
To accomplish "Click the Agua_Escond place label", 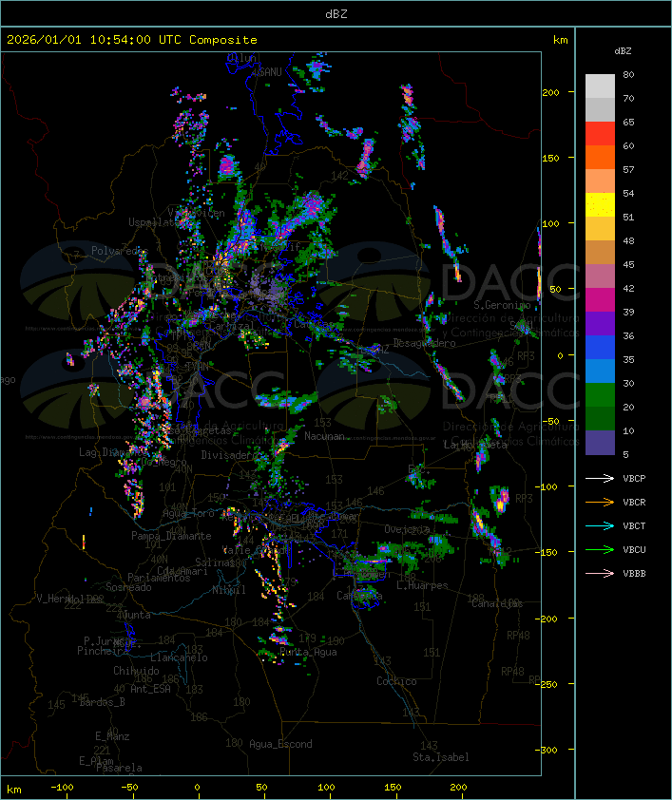I will (x=280, y=744).
